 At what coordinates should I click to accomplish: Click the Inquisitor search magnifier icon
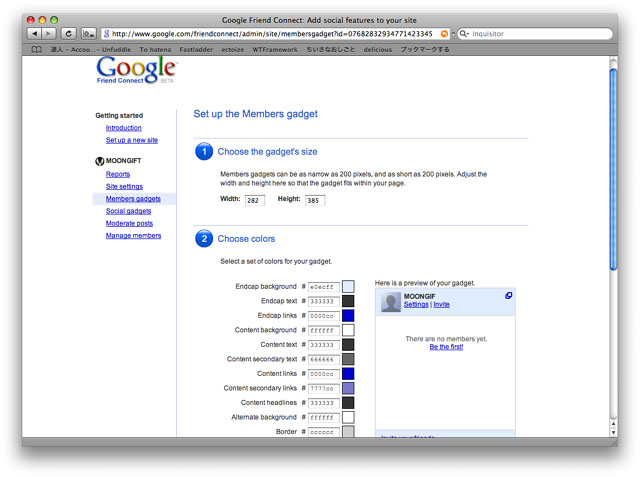click(x=464, y=34)
